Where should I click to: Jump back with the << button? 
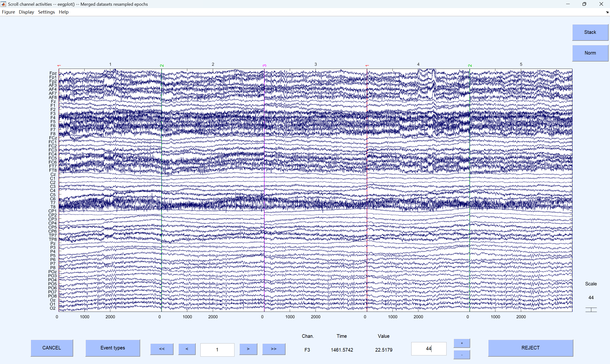[162, 349]
